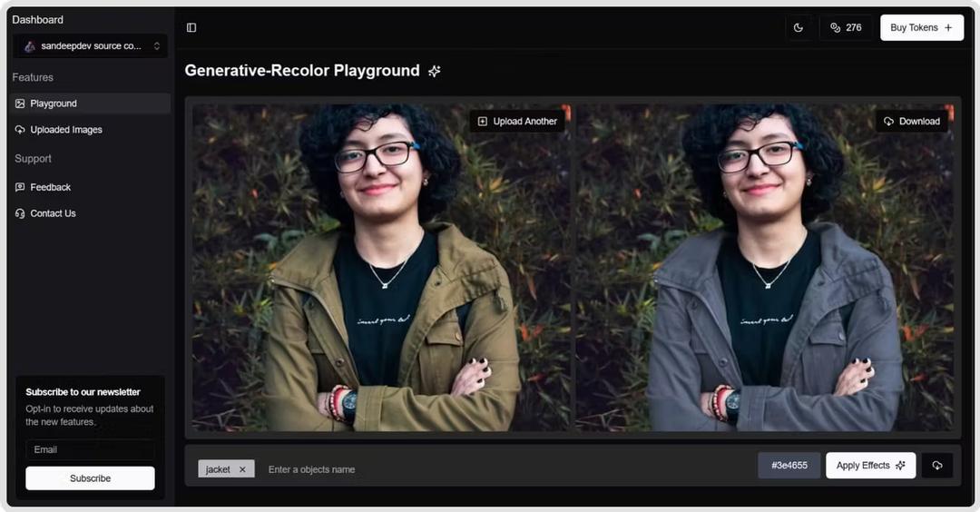Switch theme with the moon icon
980x512 pixels.
tap(799, 27)
